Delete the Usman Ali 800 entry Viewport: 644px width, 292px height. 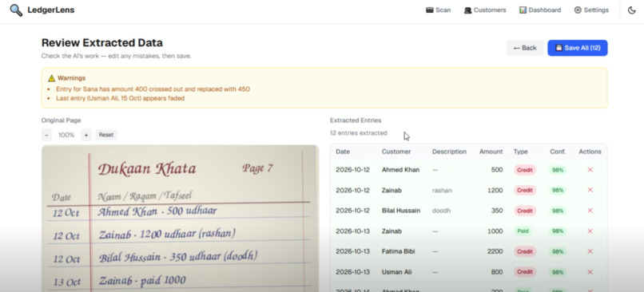(x=590, y=272)
